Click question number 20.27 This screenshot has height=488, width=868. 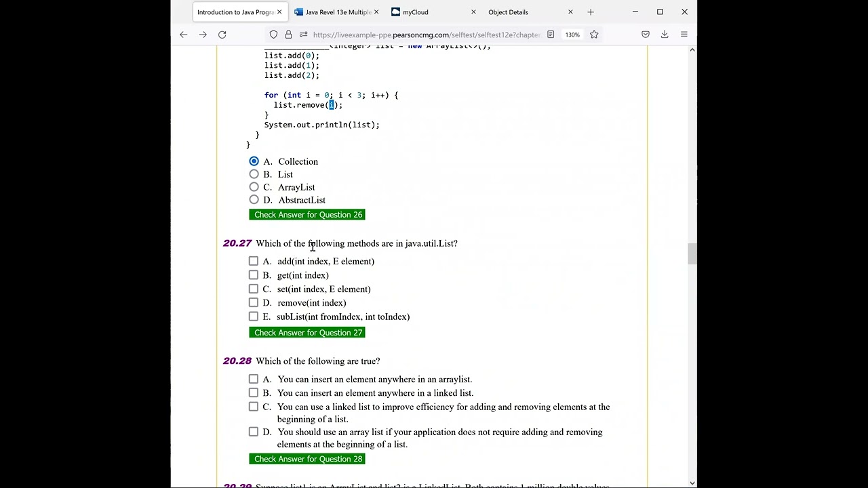[237, 243]
